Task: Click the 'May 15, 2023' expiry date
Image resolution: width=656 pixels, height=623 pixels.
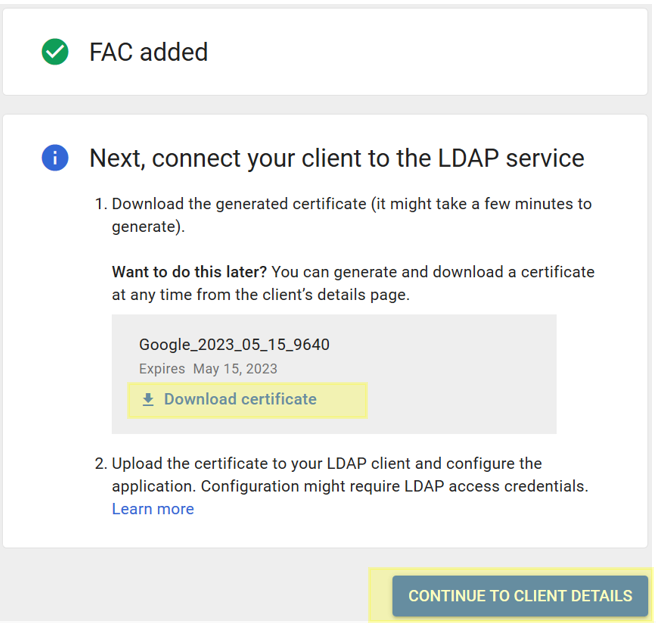Action: (x=237, y=369)
